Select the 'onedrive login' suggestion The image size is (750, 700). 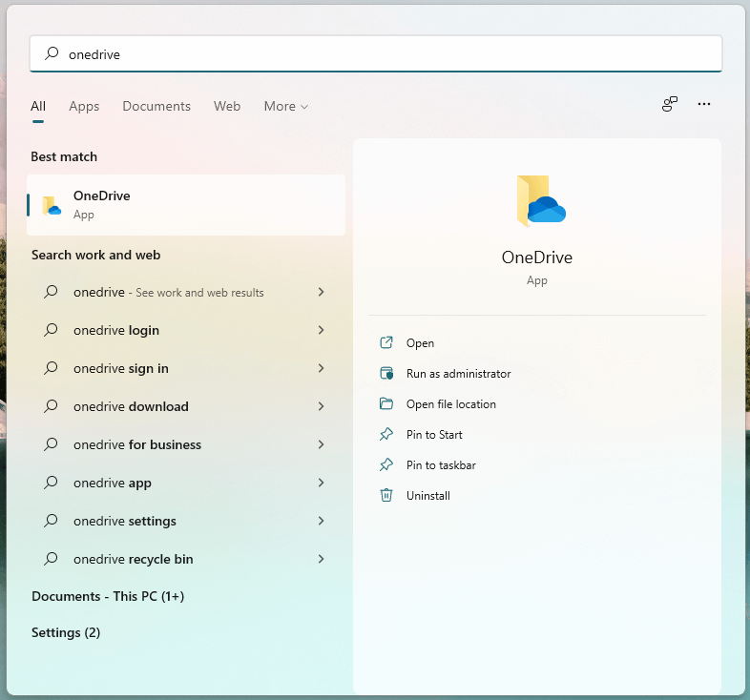(x=186, y=330)
